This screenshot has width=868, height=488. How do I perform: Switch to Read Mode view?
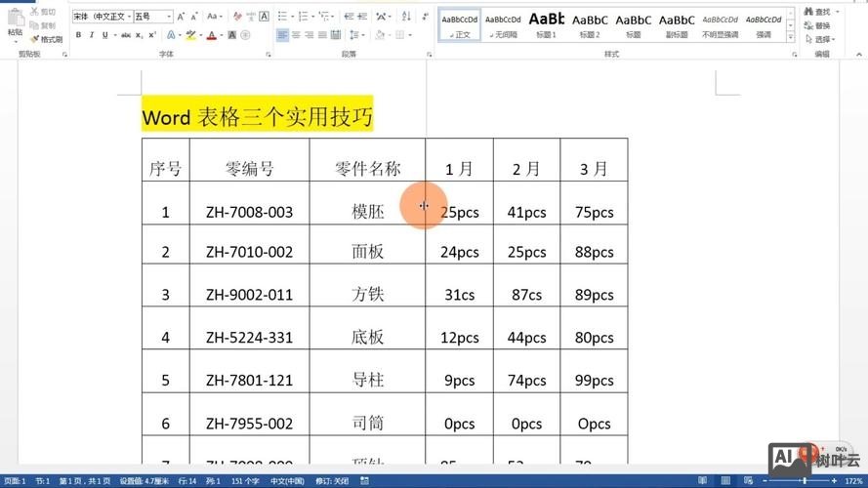click(702, 481)
